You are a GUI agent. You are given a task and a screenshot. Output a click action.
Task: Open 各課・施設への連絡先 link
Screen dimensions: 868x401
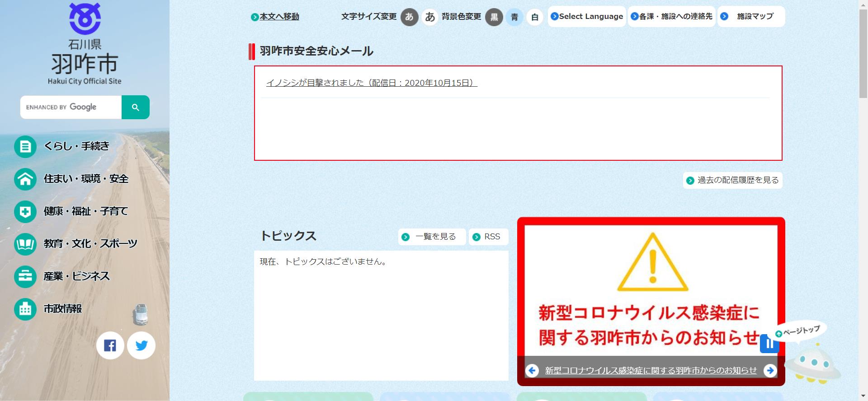pyautogui.click(x=672, y=16)
